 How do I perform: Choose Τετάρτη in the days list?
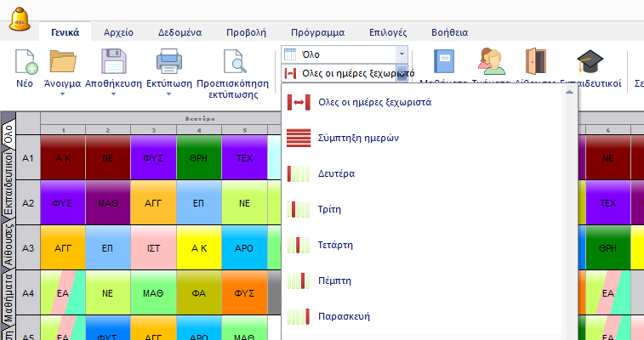[x=333, y=245]
